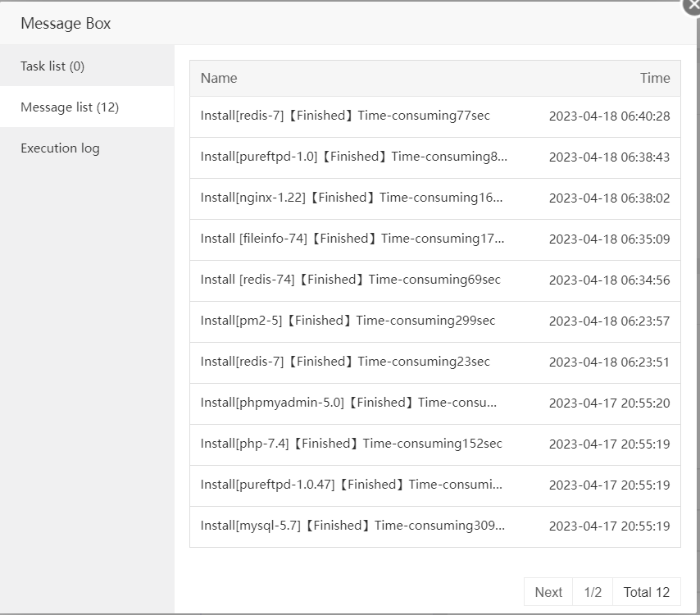Select the php-7.4 install message
This screenshot has height=615, width=700.
[351, 444]
